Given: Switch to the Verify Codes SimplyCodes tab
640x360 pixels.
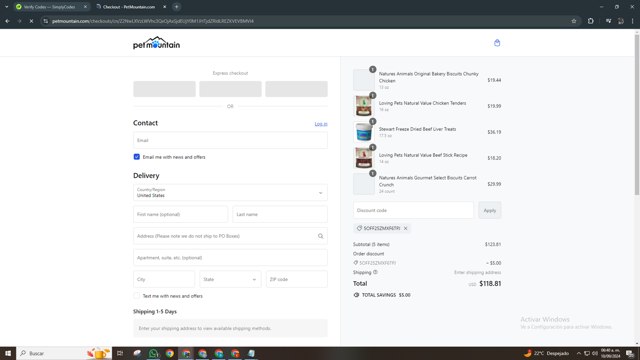Looking at the screenshot, I should (49, 7).
